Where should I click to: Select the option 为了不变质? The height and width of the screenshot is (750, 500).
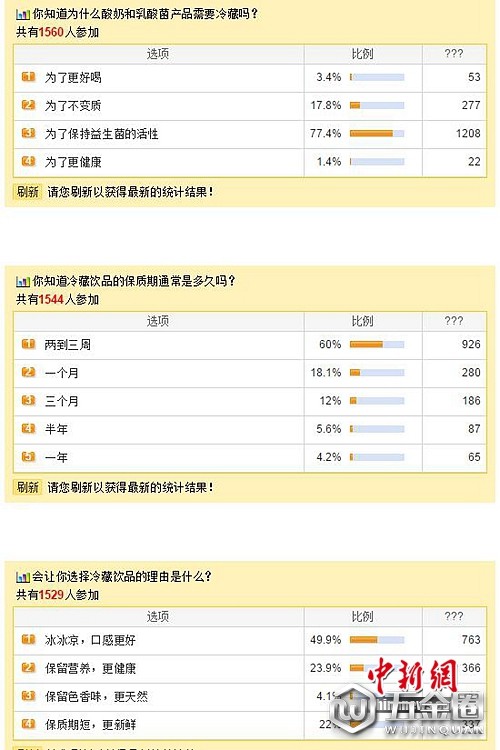tap(73, 105)
